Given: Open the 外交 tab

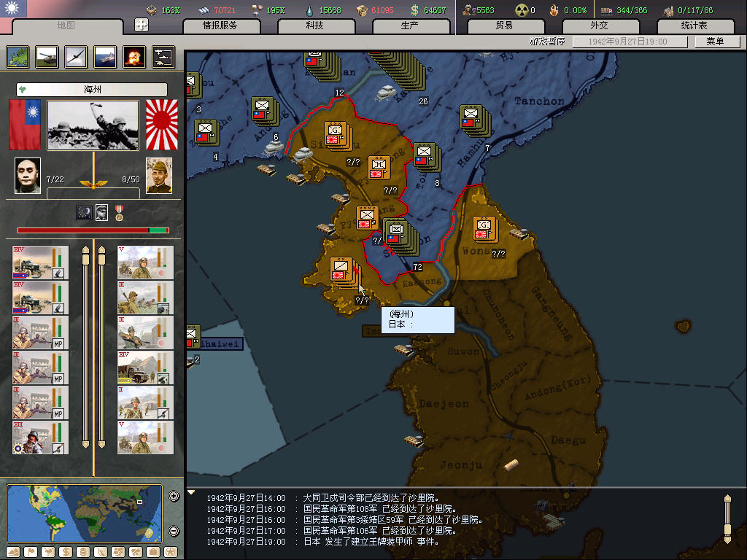Looking at the screenshot, I should point(600,26).
